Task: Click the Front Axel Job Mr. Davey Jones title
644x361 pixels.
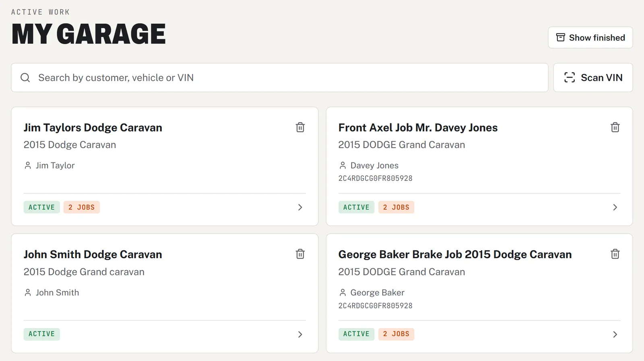Action: point(418,128)
